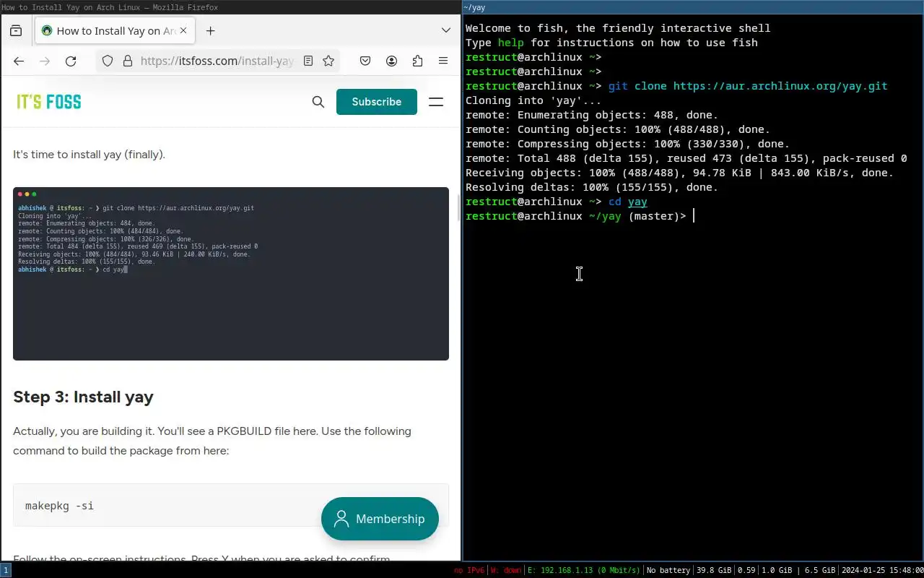Toggle reader view for this page

coord(308,61)
